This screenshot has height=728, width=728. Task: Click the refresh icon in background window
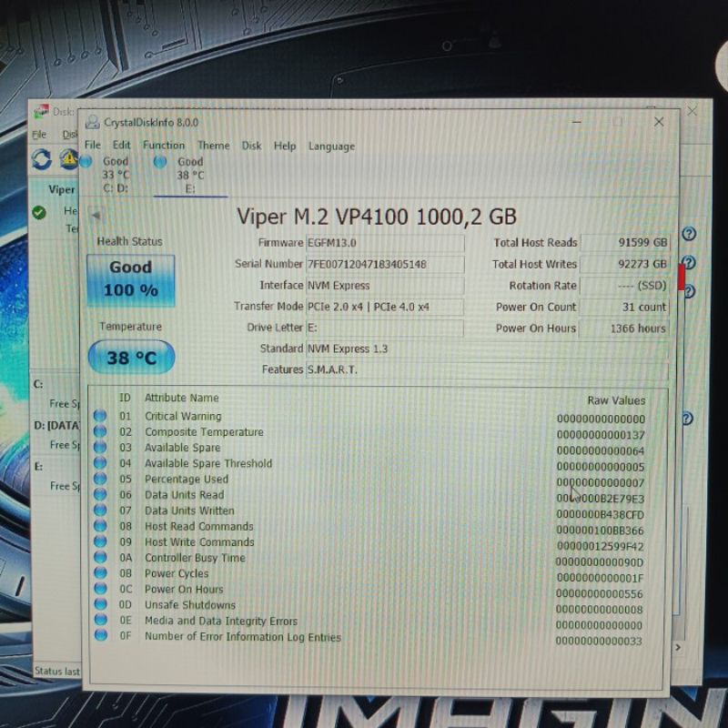(42, 159)
